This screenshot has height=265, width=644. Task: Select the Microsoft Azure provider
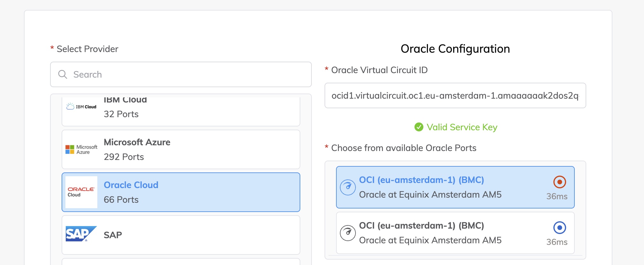(181, 149)
